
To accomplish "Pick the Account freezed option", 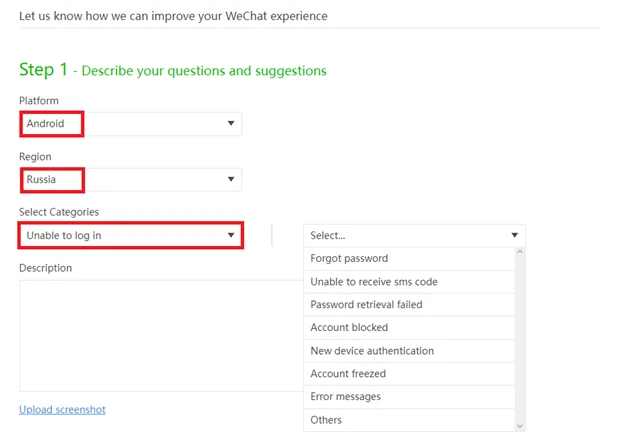I will 409,374.
